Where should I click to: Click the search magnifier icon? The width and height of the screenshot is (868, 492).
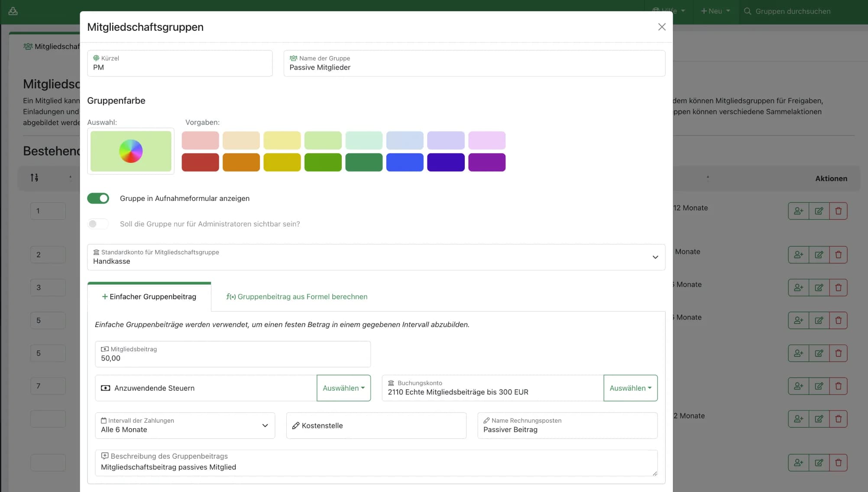[x=748, y=11]
